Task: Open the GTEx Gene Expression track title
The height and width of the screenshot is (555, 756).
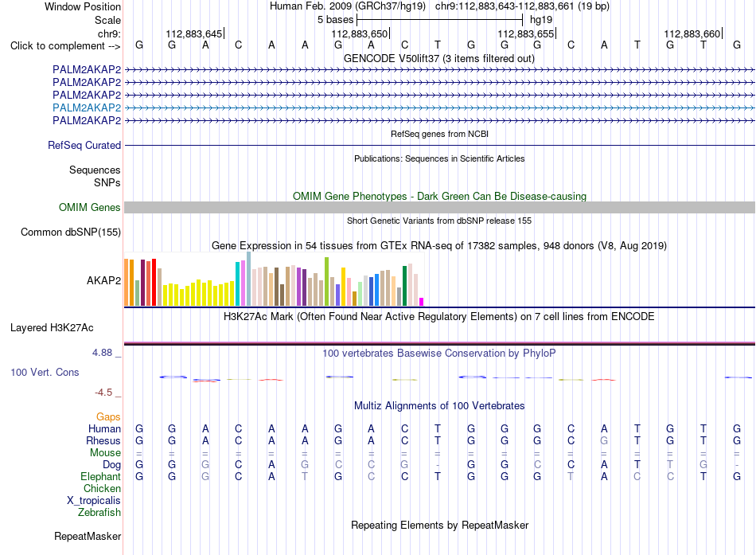Action: 439,245
